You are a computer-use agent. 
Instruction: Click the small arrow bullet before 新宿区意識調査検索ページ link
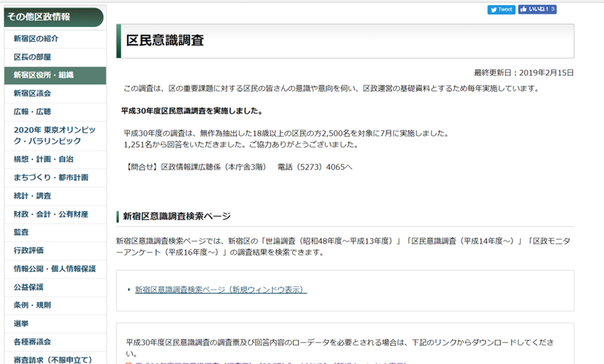(x=129, y=289)
